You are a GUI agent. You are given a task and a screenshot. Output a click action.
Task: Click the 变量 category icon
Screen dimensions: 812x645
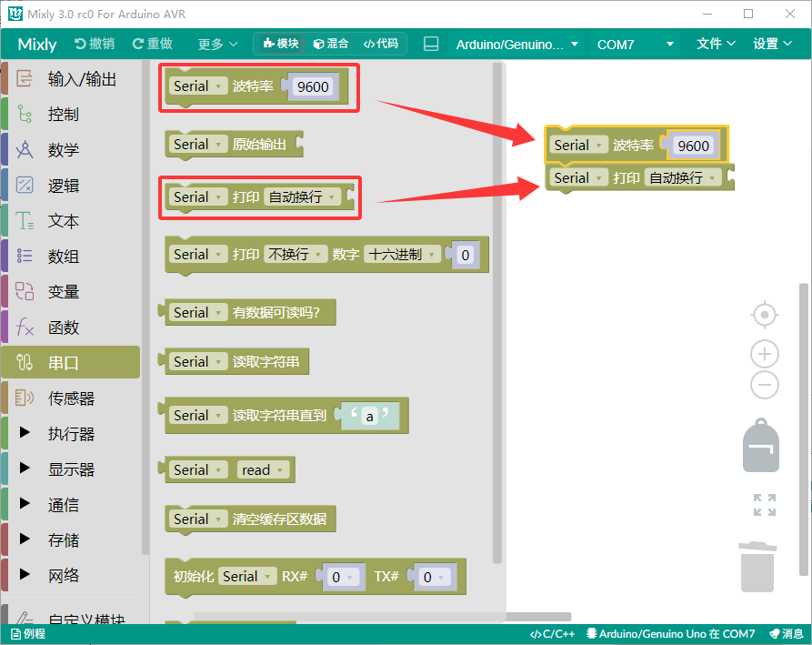25,291
